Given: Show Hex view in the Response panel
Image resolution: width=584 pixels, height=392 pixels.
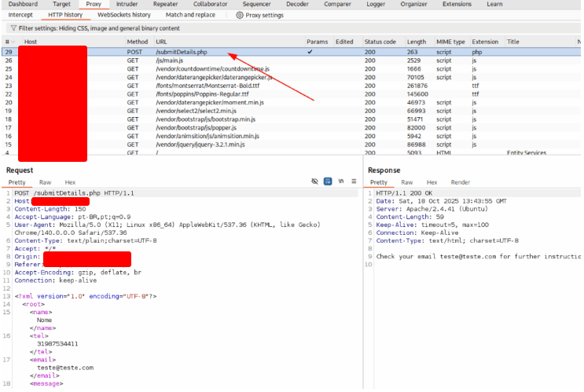Looking at the screenshot, I should point(432,182).
